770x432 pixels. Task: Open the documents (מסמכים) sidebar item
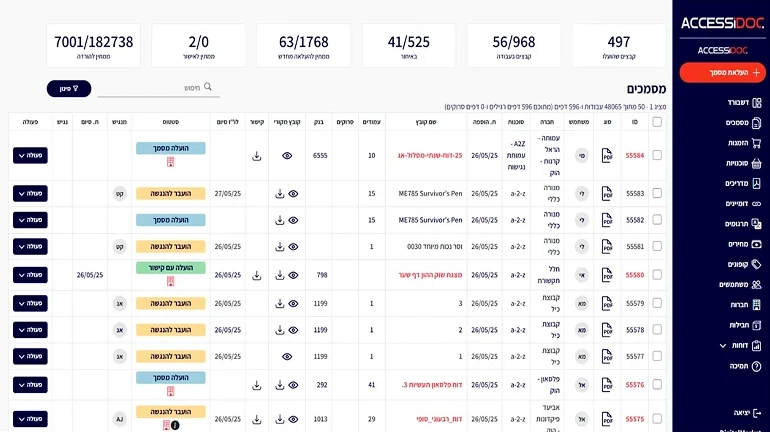tap(743, 123)
